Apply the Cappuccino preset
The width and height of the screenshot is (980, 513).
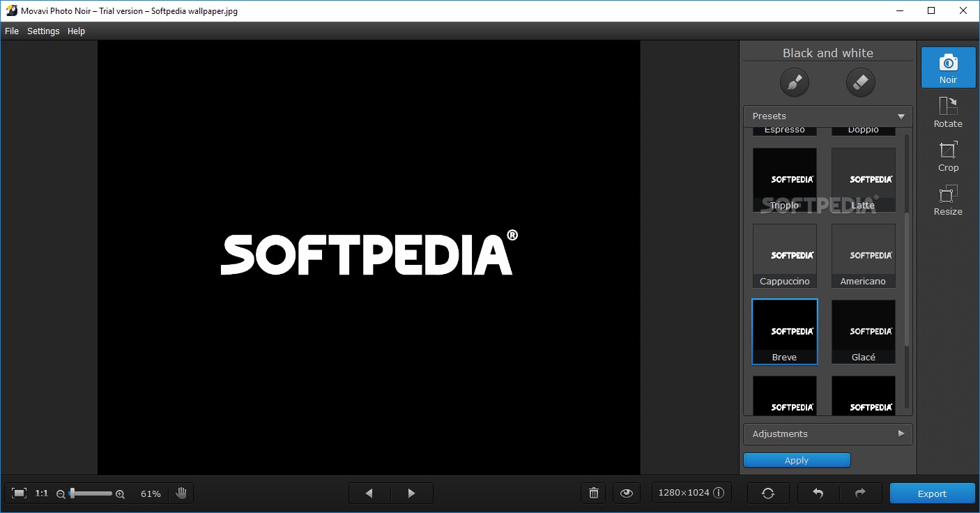(785, 256)
